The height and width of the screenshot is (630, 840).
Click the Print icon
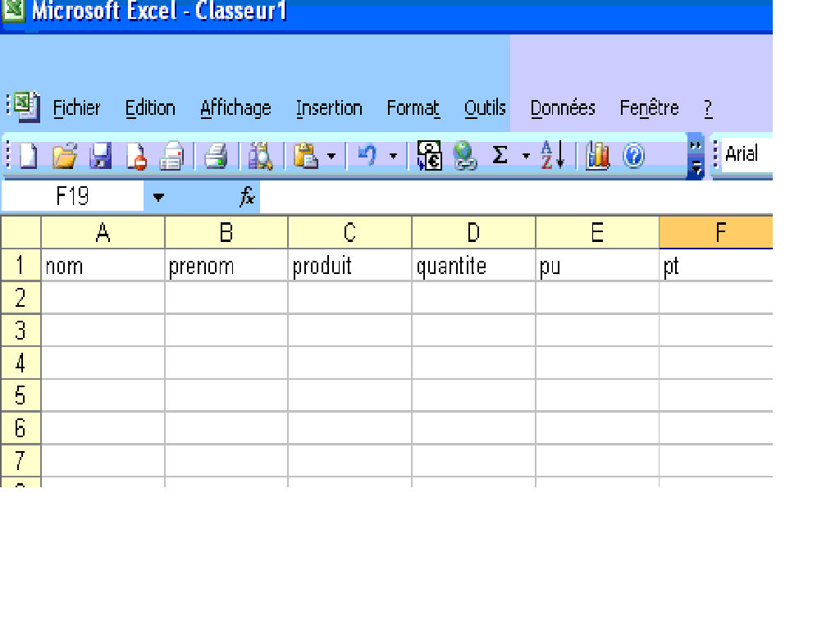216,157
